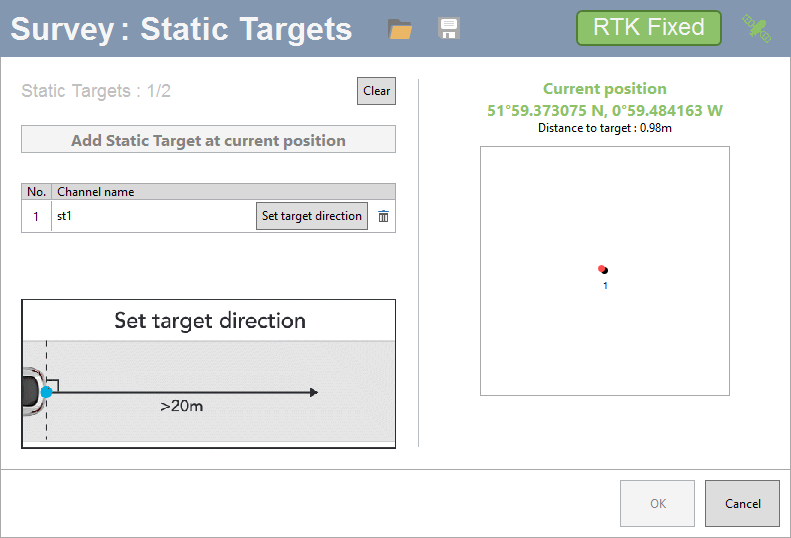
Task: Open survey file with the folder icon
Action: [400, 29]
